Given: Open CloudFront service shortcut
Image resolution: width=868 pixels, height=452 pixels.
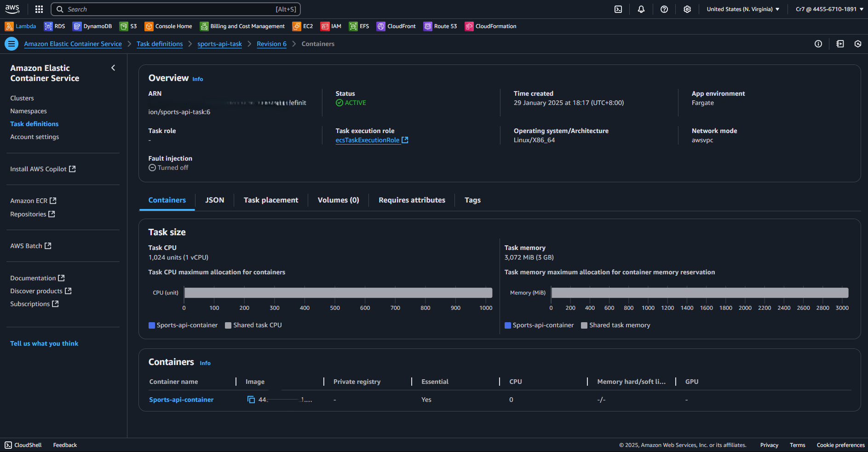Looking at the screenshot, I should point(396,26).
